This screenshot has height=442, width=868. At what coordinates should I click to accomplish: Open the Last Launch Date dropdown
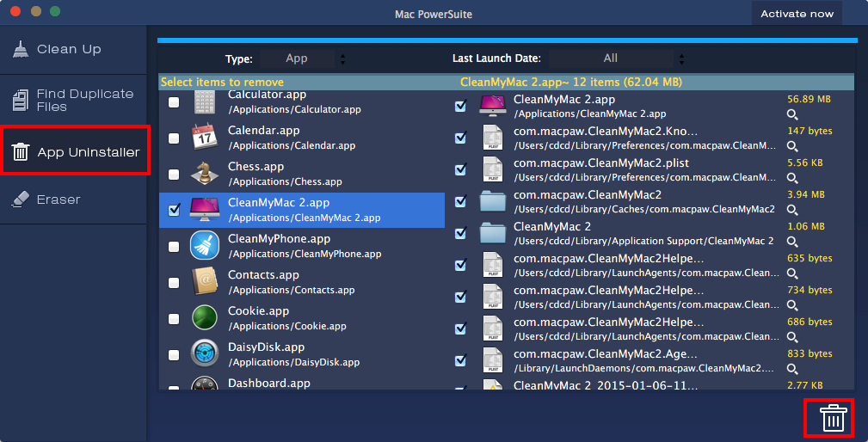pyautogui.click(x=611, y=58)
